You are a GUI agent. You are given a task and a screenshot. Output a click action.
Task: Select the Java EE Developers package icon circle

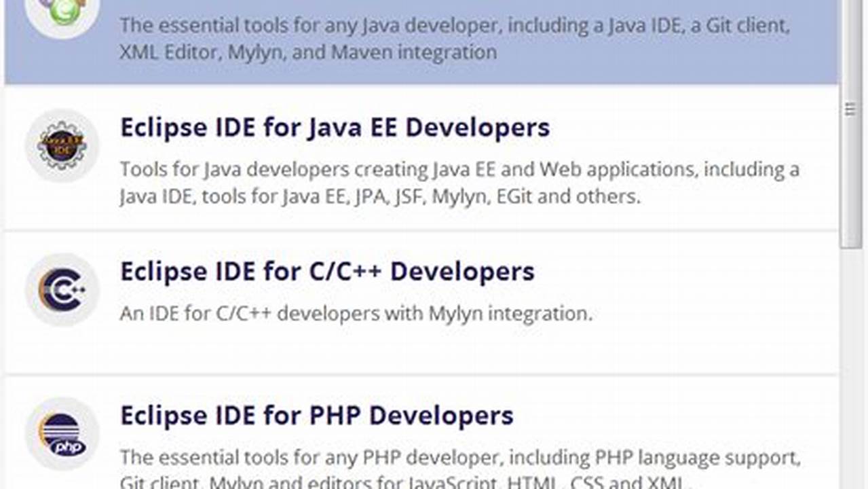[62, 145]
